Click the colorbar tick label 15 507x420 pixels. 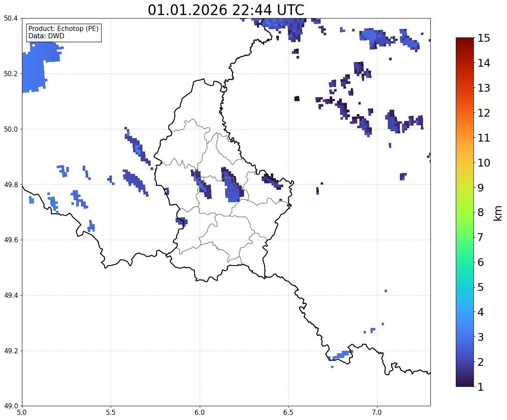pos(484,38)
